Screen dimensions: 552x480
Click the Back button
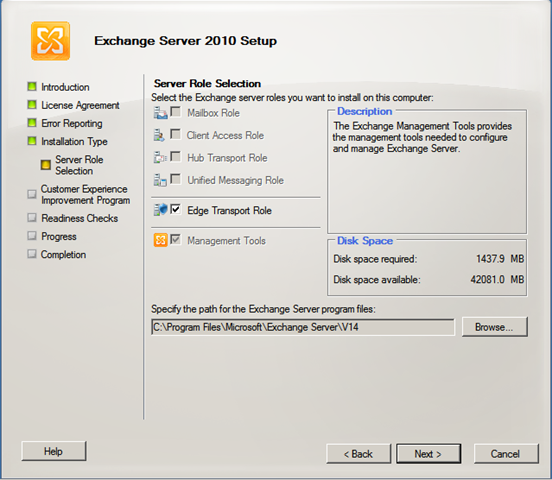358,454
